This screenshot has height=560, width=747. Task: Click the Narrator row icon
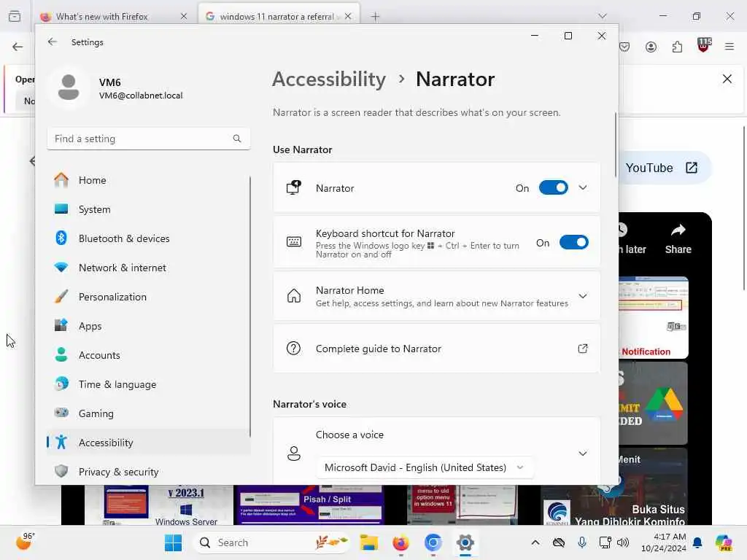click(293, 187)
